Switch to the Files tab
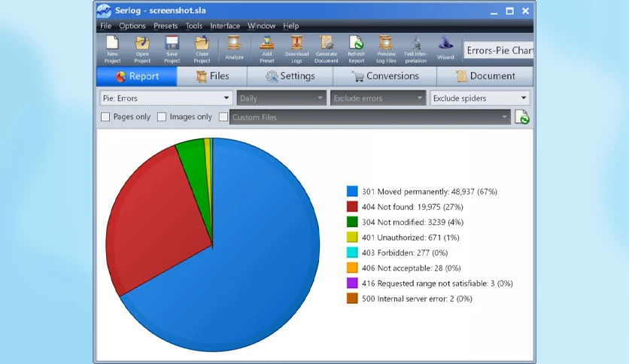The height and width of the screenshot is (364, 629). 212,76
